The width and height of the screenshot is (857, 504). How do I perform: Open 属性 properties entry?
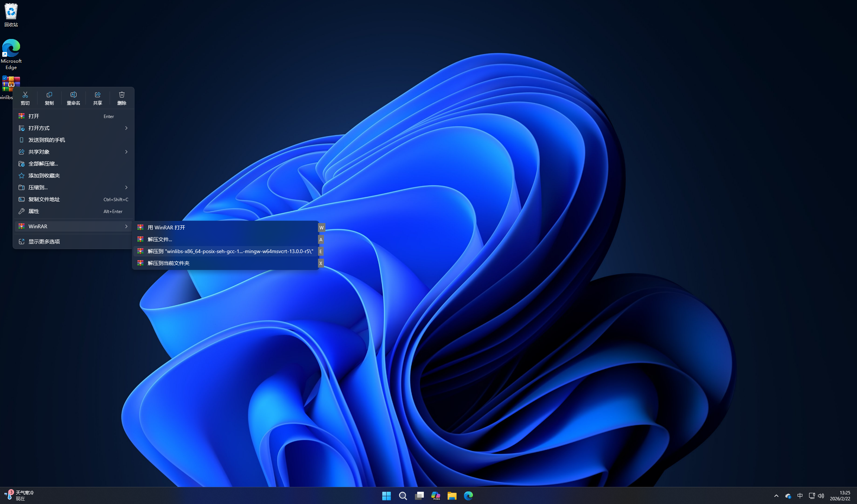click(34, 211)
